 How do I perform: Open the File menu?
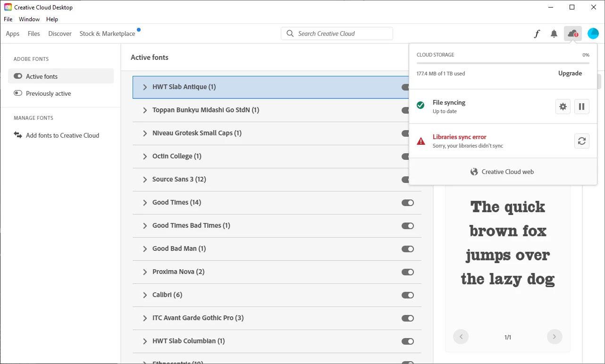click(x=8, y=19)
